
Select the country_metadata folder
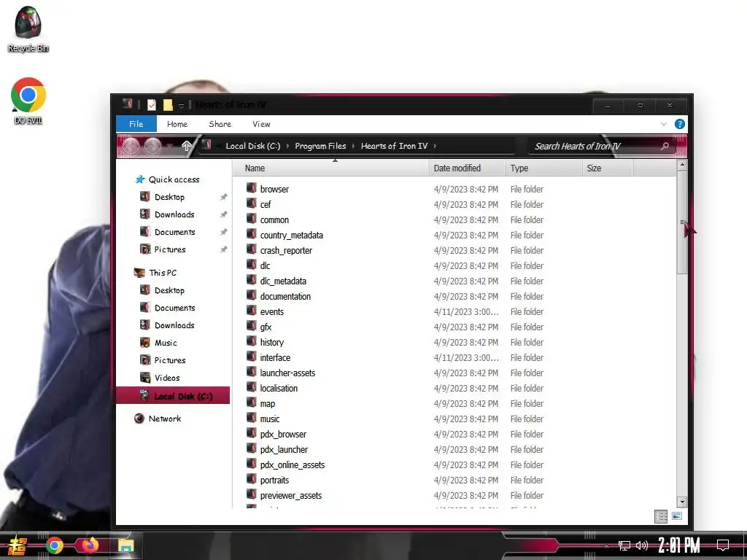[x=292, y=236]
